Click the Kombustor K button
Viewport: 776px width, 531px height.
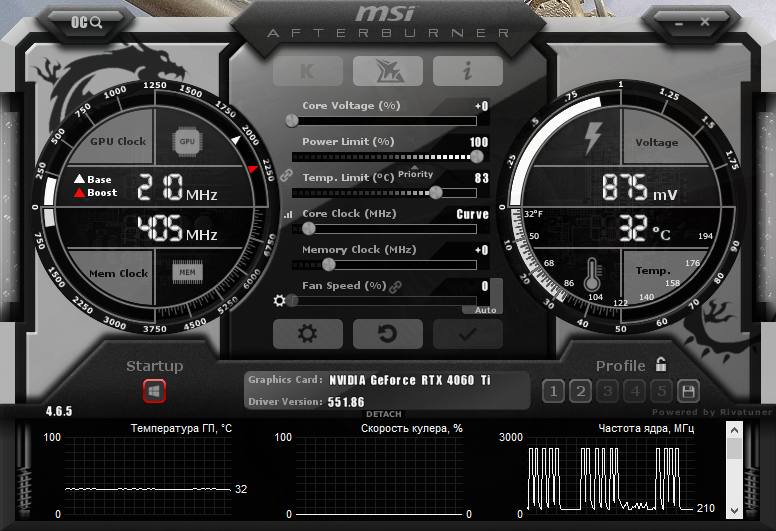(307, 71)
